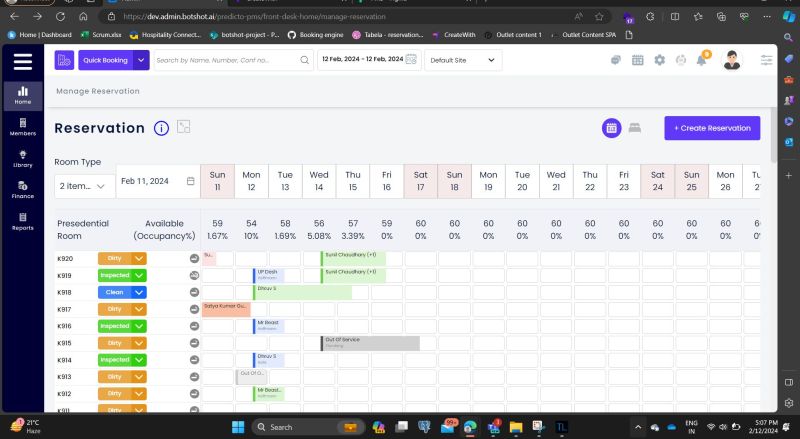This screenshot has width=800, height=439.
Task: Click the Create Reservation button
Action: (x=712, y=128)
